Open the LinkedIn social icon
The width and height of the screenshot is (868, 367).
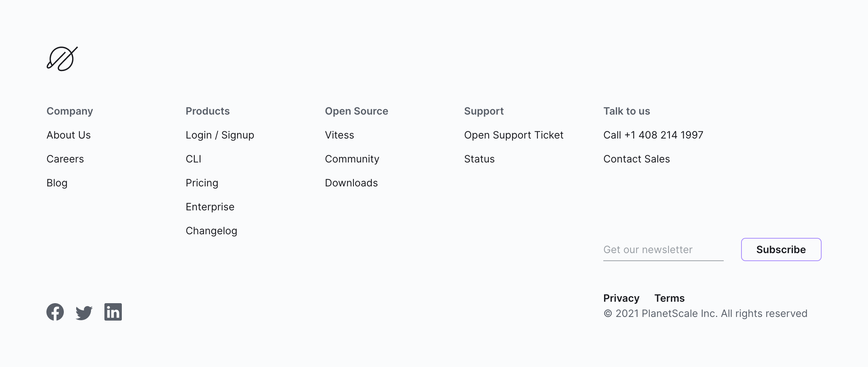(113, 312)
